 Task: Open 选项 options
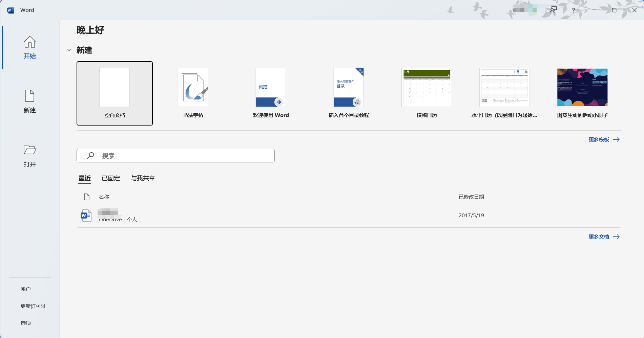tap(26, 323)
